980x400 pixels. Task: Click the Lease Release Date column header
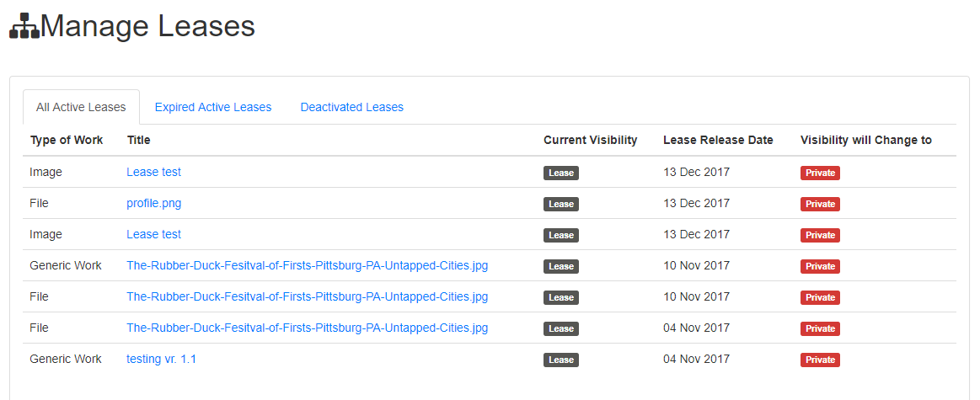tap(718, 140)
